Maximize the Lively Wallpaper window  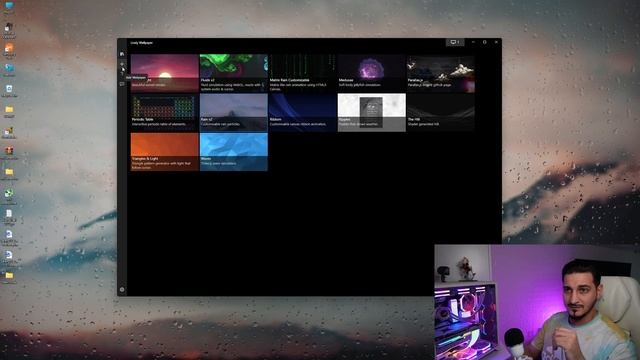click(x=484, y=42)
